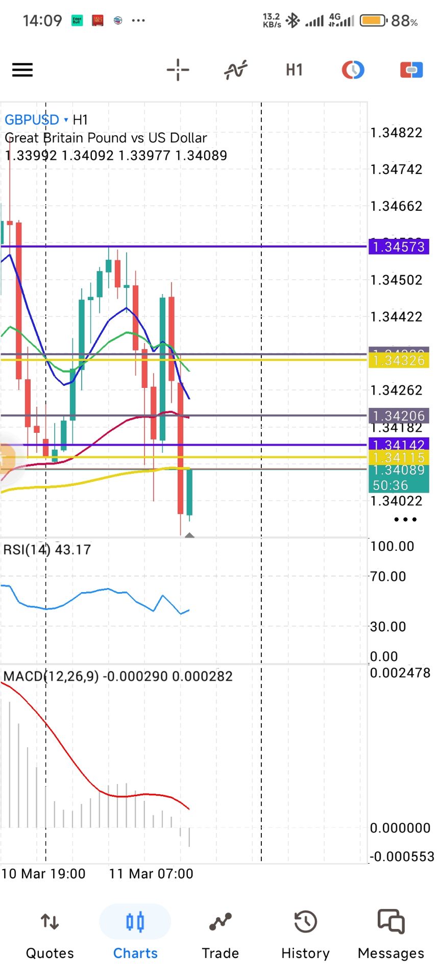Tap the small gray triangle below the candles

point(189,535)
